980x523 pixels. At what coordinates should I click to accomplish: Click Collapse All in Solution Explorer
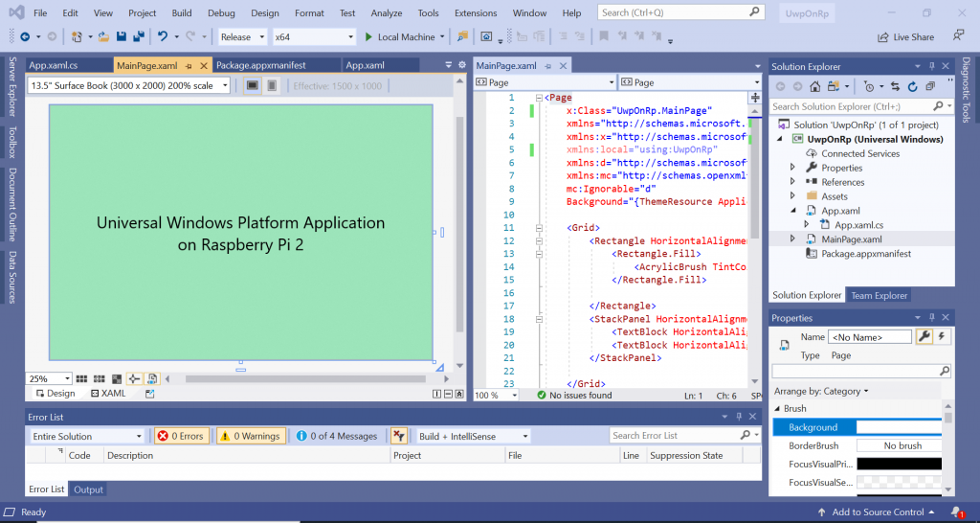[930, 86]
